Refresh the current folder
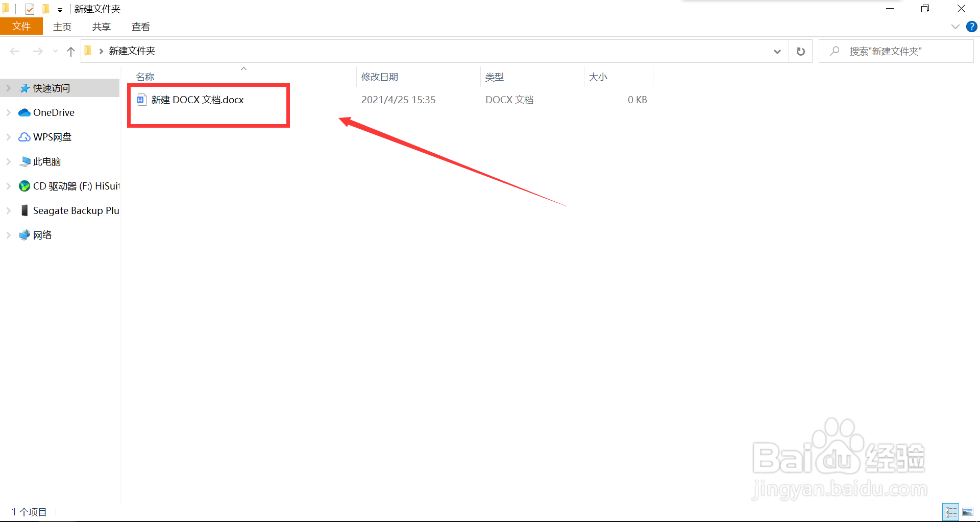This screenshot has height=522, width=980. pos(801,51)
